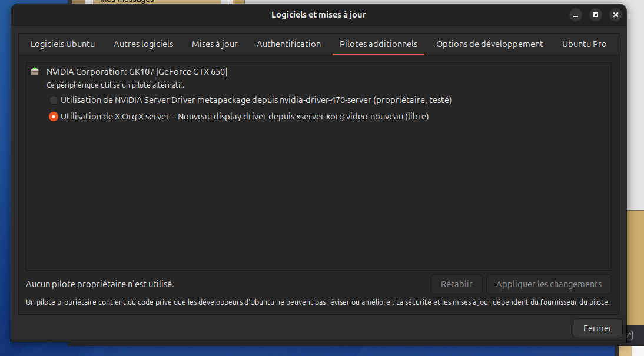
Task: Click Appliquer les changements button
Action: [549, 284]
